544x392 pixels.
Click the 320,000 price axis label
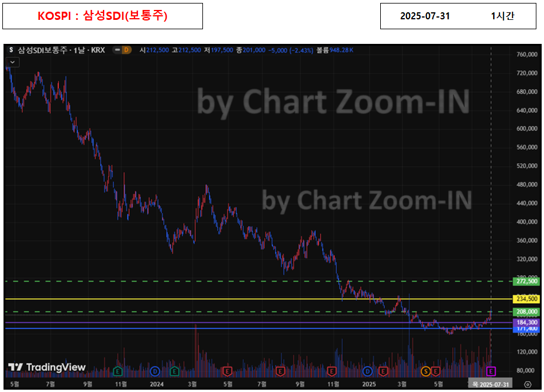tap(526, 259)
